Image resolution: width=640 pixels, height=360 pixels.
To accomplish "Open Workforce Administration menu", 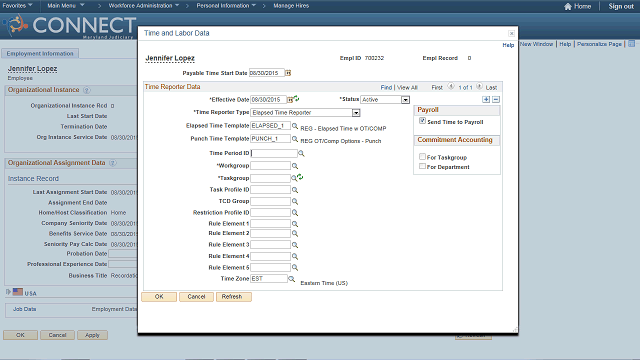I will (x=144, y=6).
